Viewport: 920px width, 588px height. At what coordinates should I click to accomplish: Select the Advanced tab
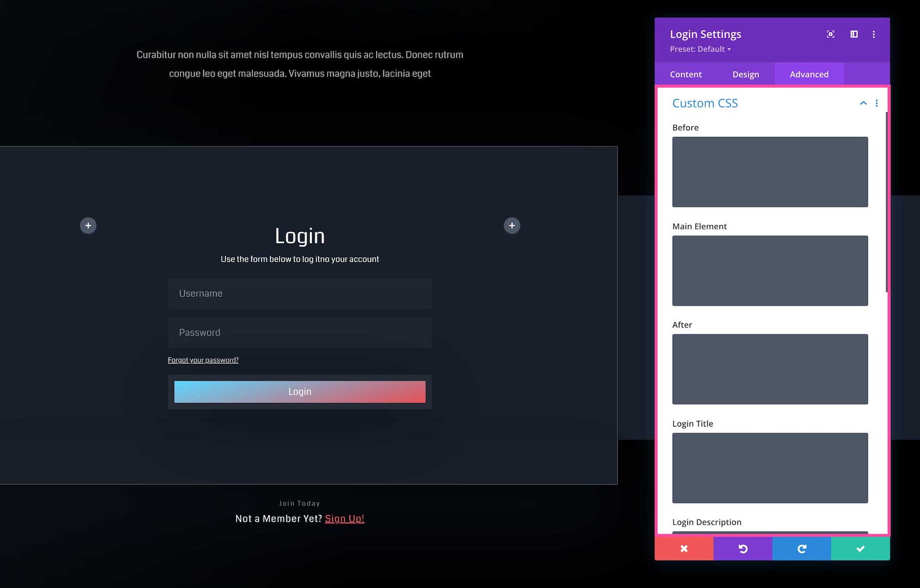tap(809, 74)
